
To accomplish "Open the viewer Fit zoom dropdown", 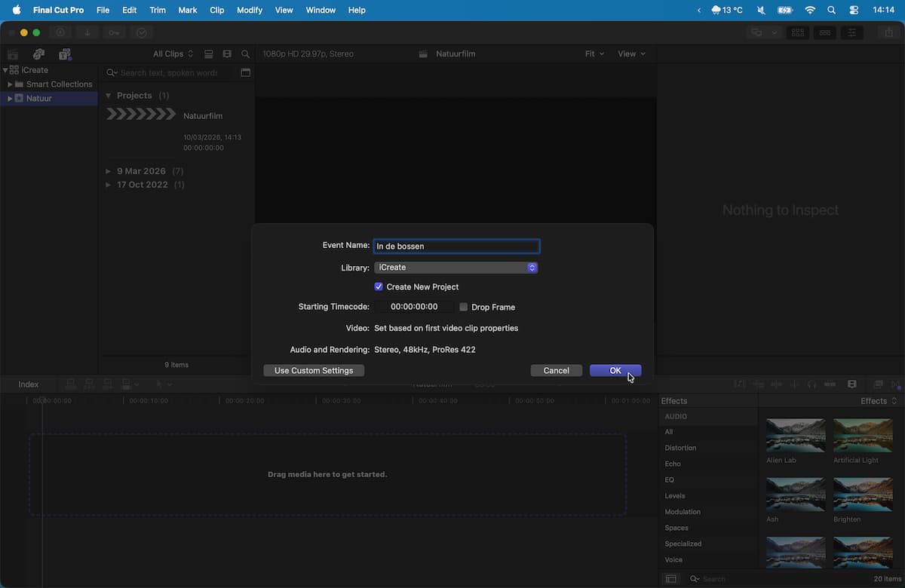I will [595, 54].
